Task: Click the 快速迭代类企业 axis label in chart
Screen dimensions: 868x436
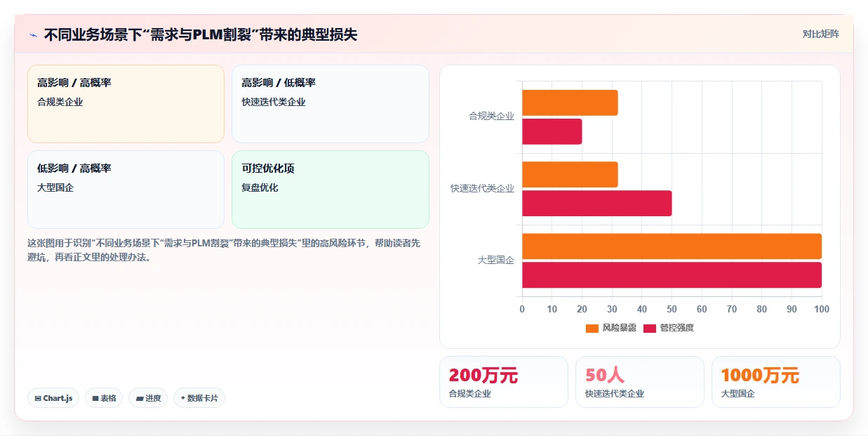Action: [482, 188]
